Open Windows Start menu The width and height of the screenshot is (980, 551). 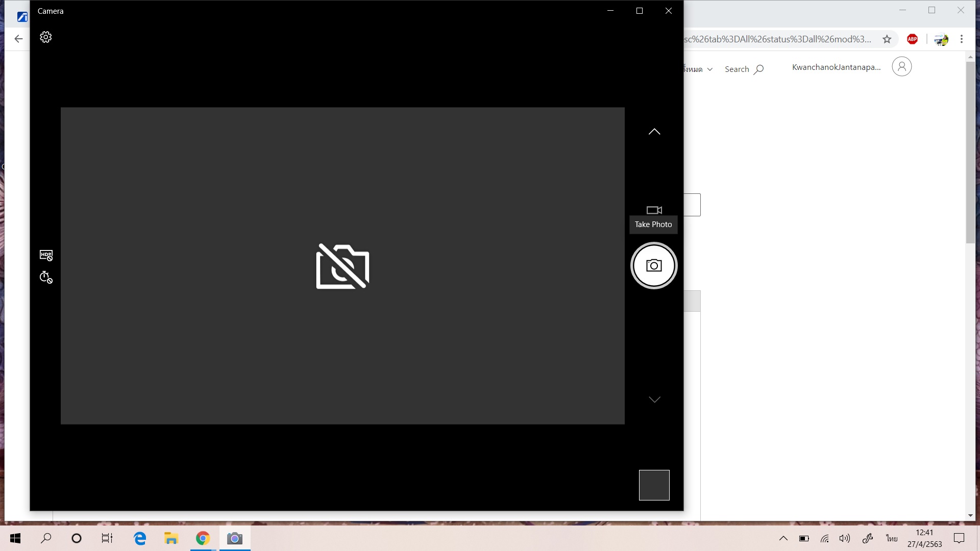(x=15, y=538)
